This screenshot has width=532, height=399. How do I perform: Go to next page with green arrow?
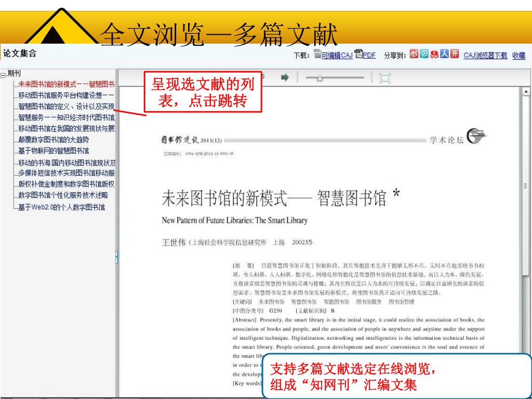click(x=284, y=77)
